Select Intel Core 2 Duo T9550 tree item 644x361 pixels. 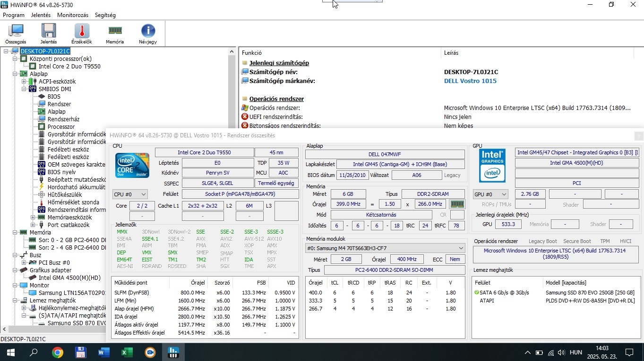69,67
